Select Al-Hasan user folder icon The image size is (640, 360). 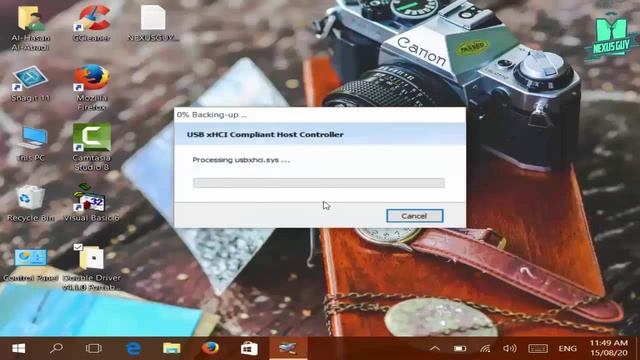click(x=31, y=28)
